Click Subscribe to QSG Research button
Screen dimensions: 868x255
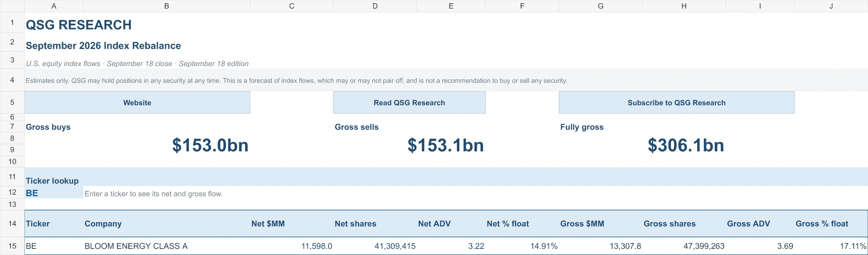pyautogui.click(x=676, y=102)
